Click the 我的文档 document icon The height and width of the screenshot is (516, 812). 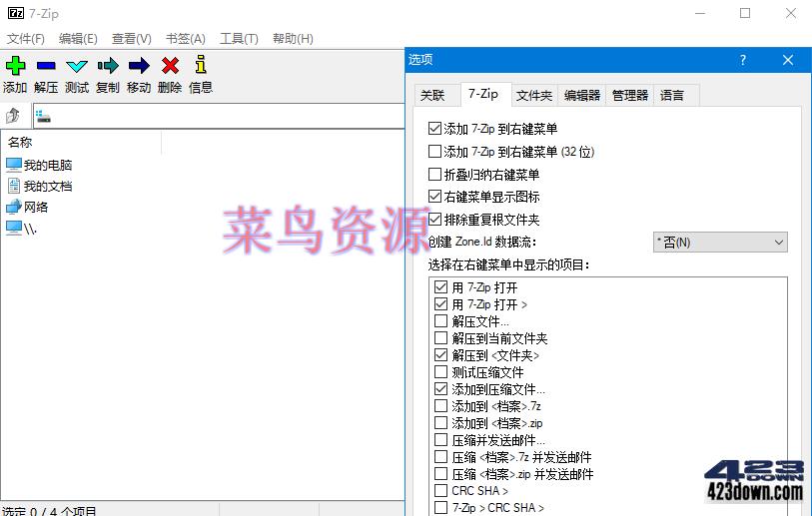point(14,186)
